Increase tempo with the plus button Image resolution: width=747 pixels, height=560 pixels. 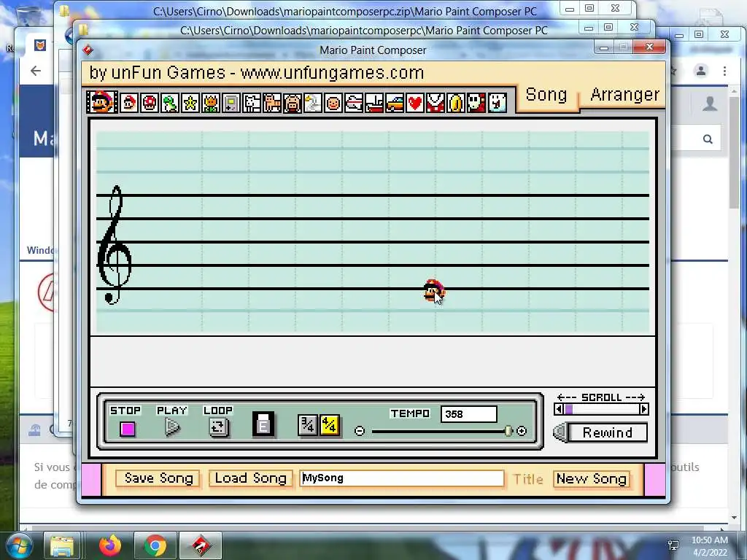522,431
